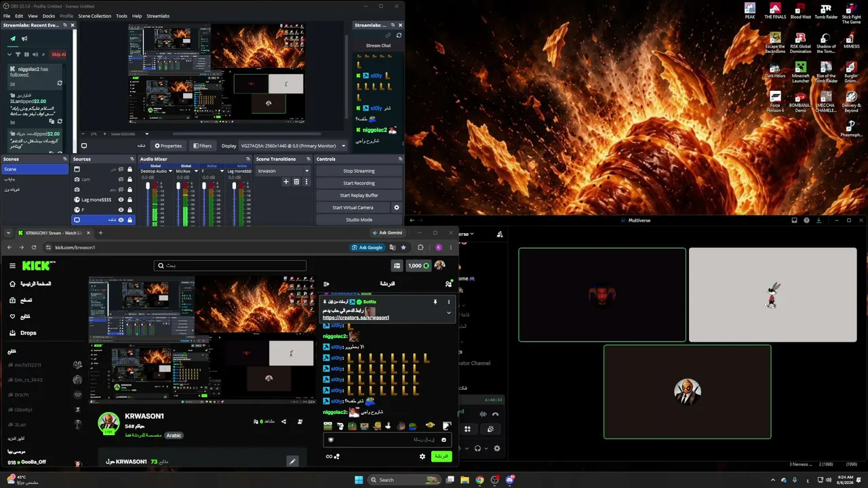Viewport: 868px width, 488px height.
Task: Open Properties for the selected OBS source
Action: click(168, 146)
